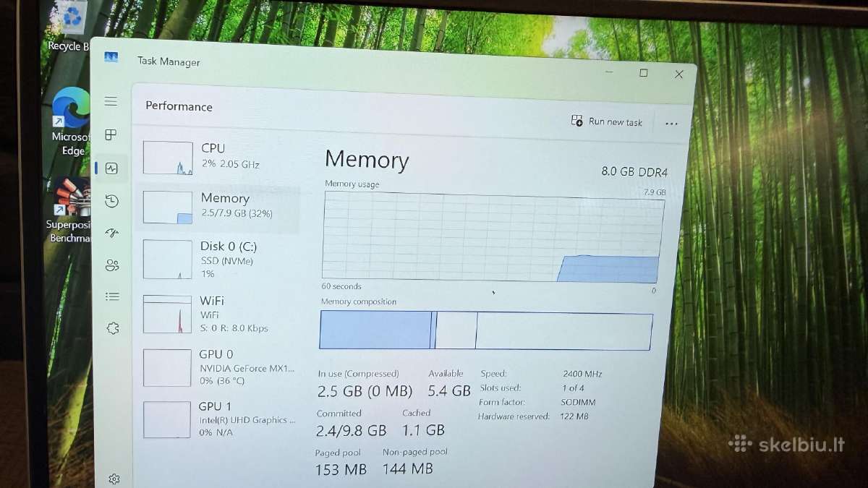The height and width of the screenshot is (488, 868).
Task: Click the Memory usage graph
Action: tap(492, 238)
